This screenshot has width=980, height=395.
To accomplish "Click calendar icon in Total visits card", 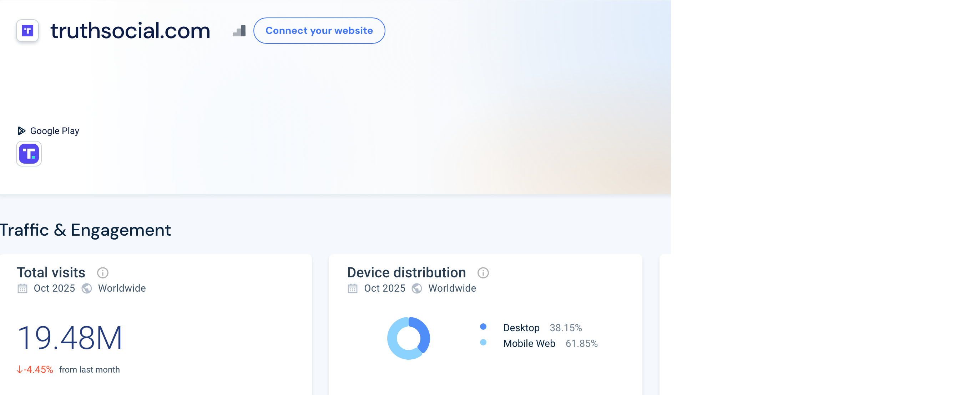I will (22, 288).
